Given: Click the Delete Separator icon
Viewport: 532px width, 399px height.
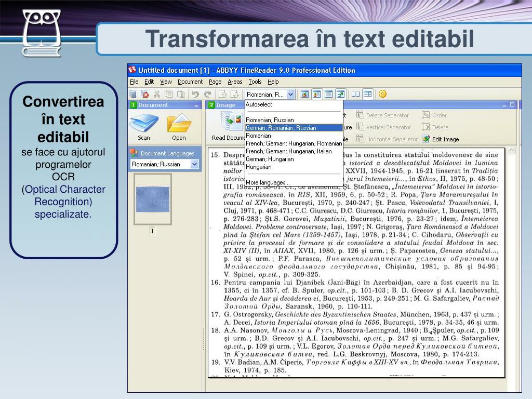Looking at the screenshot, I should coord(360,115).
